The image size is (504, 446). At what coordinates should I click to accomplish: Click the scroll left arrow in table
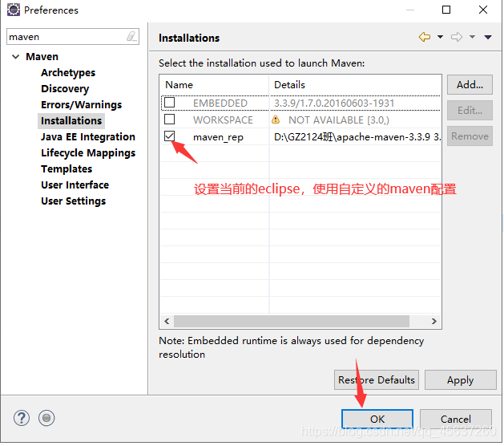click(167, 321)
